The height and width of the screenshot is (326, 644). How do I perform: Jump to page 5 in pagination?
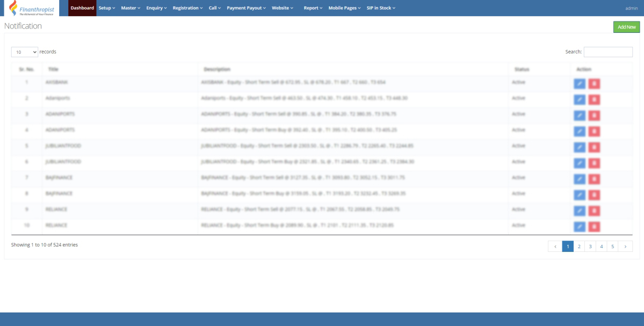click(612, 247)
